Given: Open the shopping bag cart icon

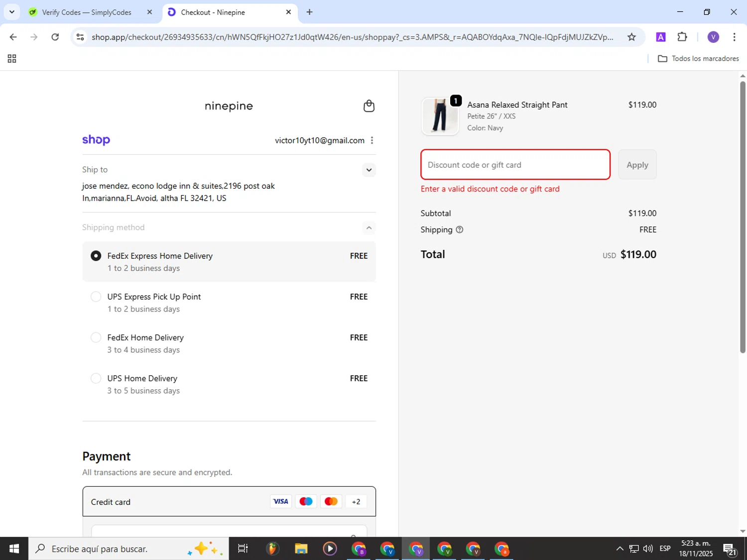Looking at the screenshot, I should coord(369,106).
